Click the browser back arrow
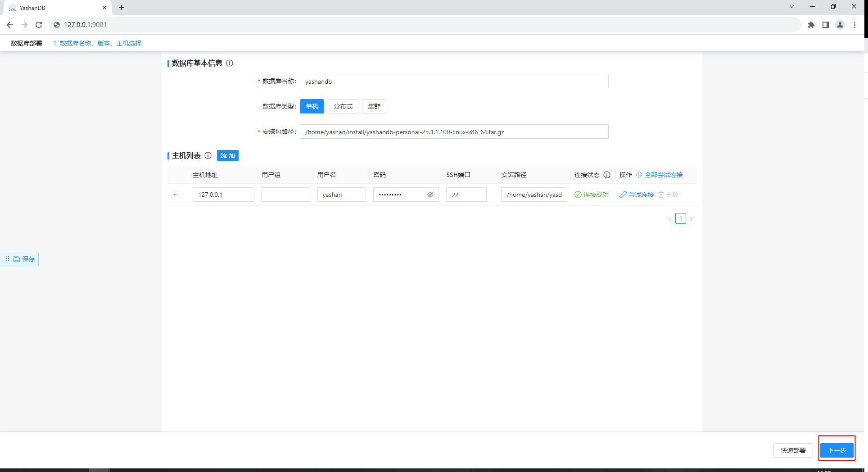 coord(10,25)
